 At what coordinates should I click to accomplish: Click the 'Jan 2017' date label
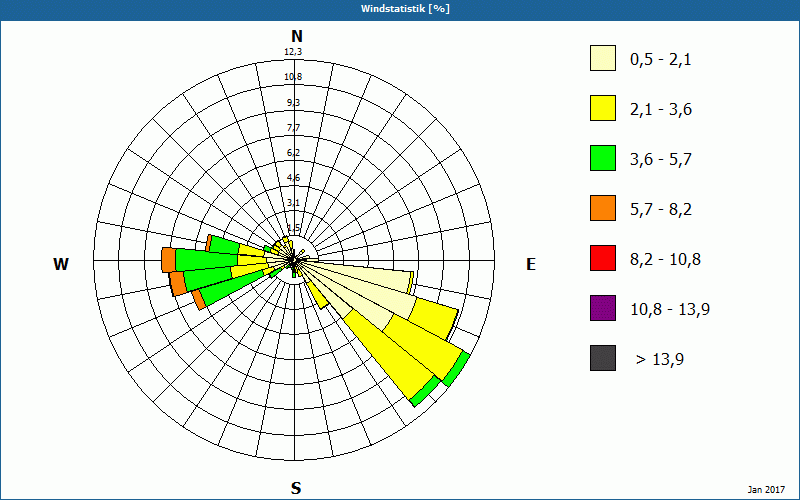click(x=766, y=490)
